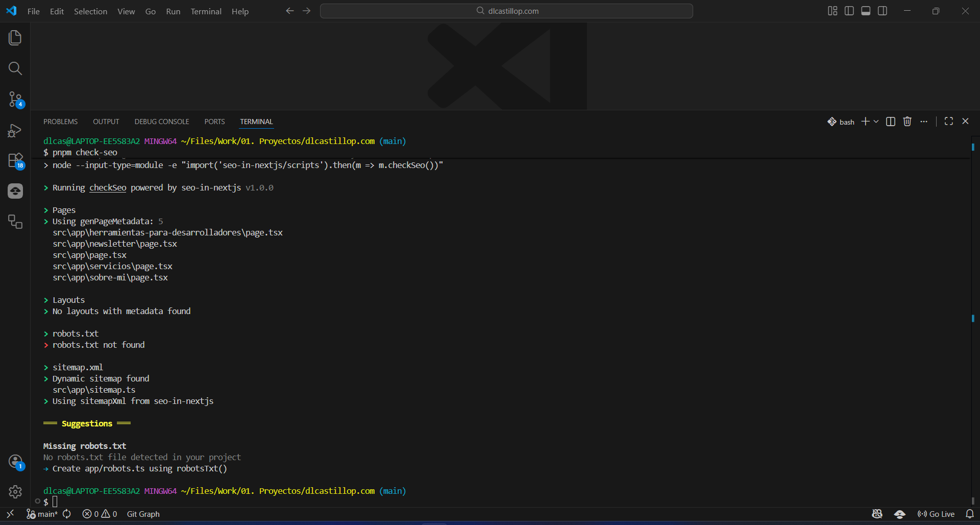Screen dimensions: 980x525
Task: Toggle the primary side bar layout button
Action: tap(849, 11)
